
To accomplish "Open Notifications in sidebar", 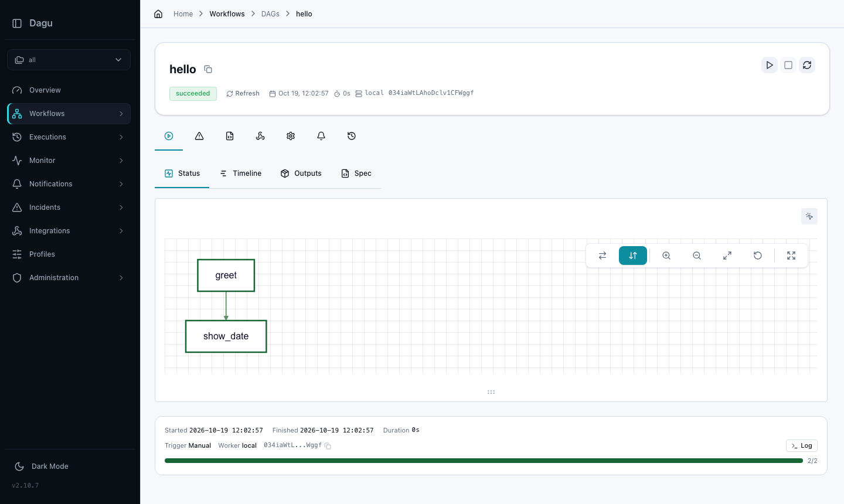I will (69, 184).
